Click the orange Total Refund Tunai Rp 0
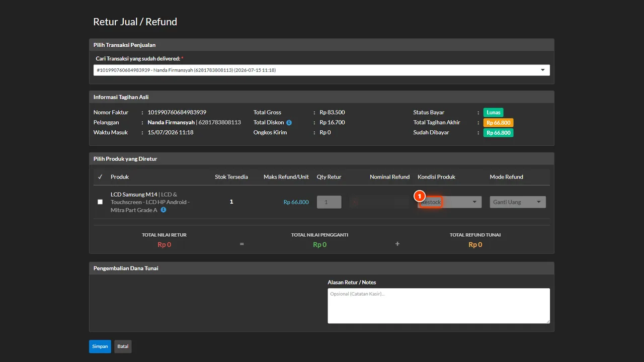The image size is (644, 362). tap(475, 245)
